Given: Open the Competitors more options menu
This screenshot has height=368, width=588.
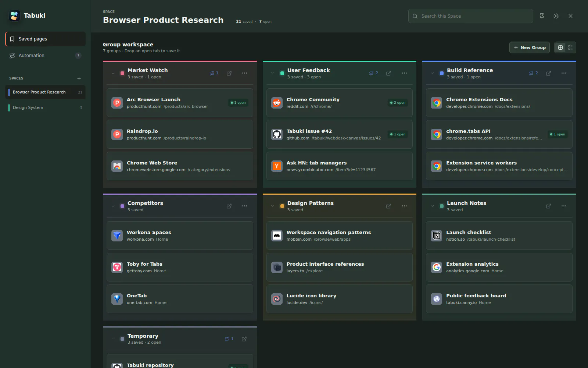Looking at the screenshot, I should tap(244, 206).
